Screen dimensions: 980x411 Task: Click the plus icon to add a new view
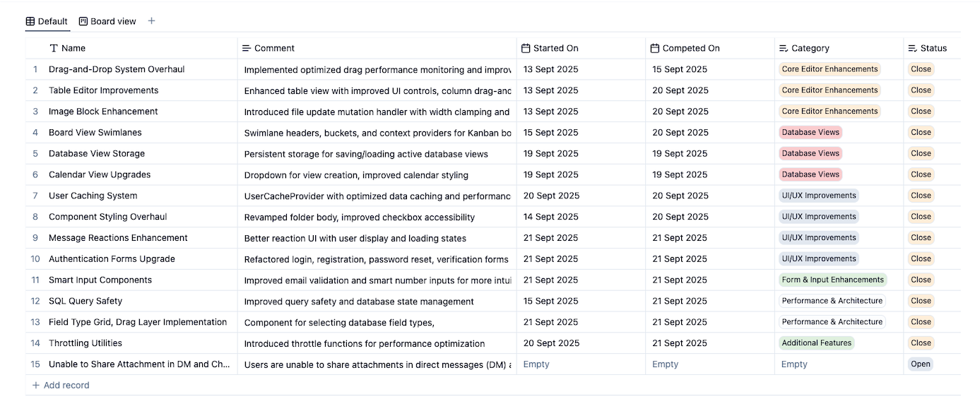[x=151, y=21]
